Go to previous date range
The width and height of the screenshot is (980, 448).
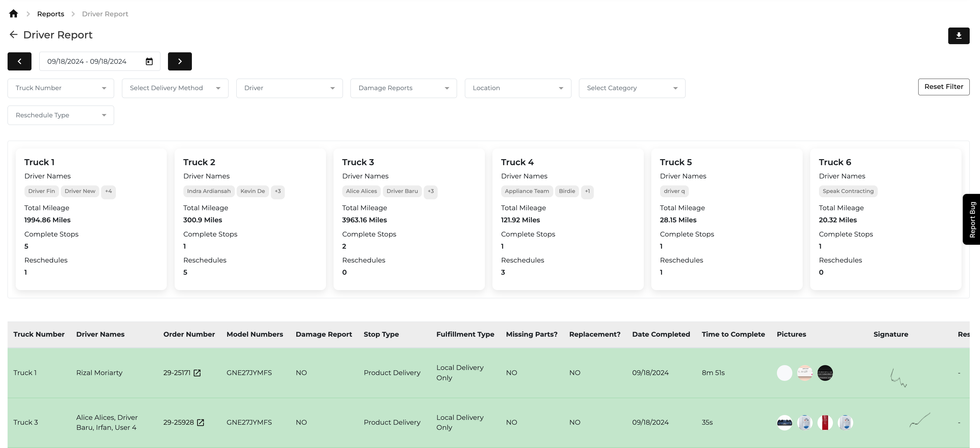pyautogui.click(x=19, y=62)
